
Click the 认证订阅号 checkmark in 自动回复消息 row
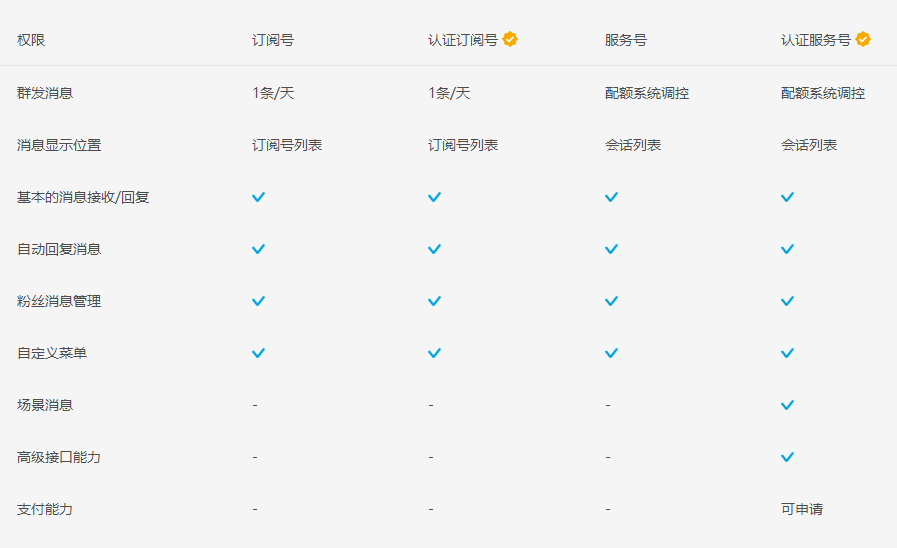pyautogui.click(x=435, y=249)
